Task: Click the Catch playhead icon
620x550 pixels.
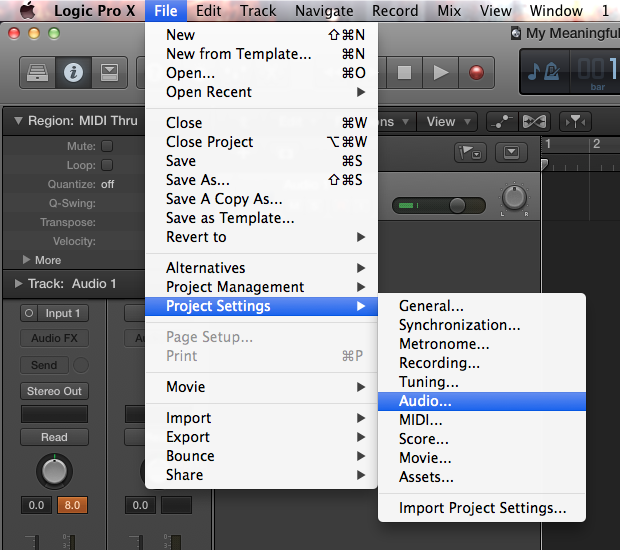Action: [575, 121]
